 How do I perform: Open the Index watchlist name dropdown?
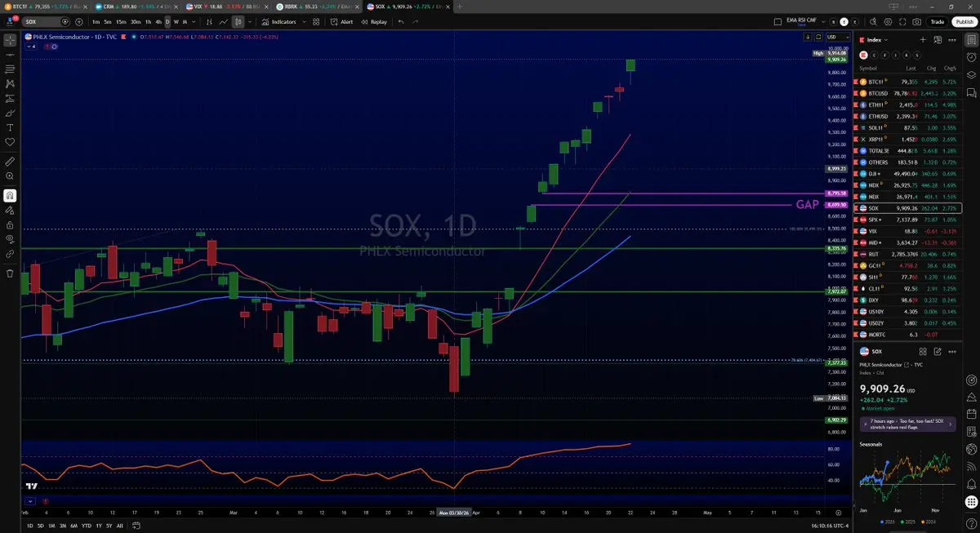(875, 39)
